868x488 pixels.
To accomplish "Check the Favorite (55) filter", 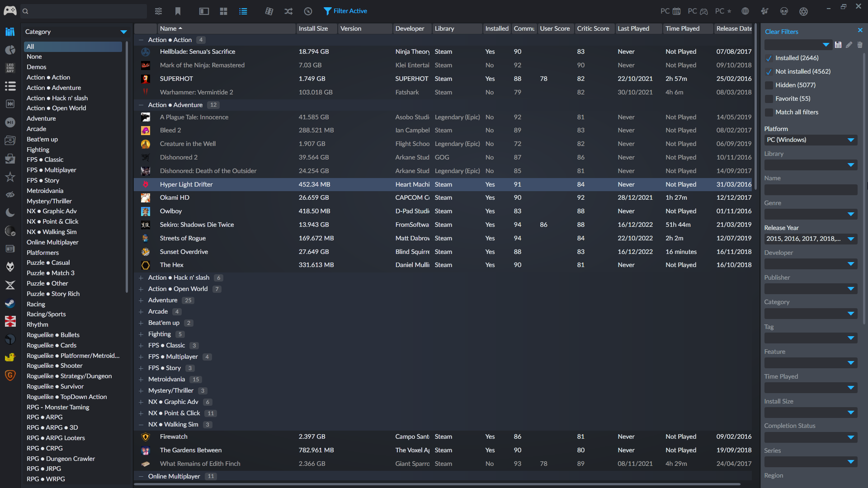I will tap(769, 99).
